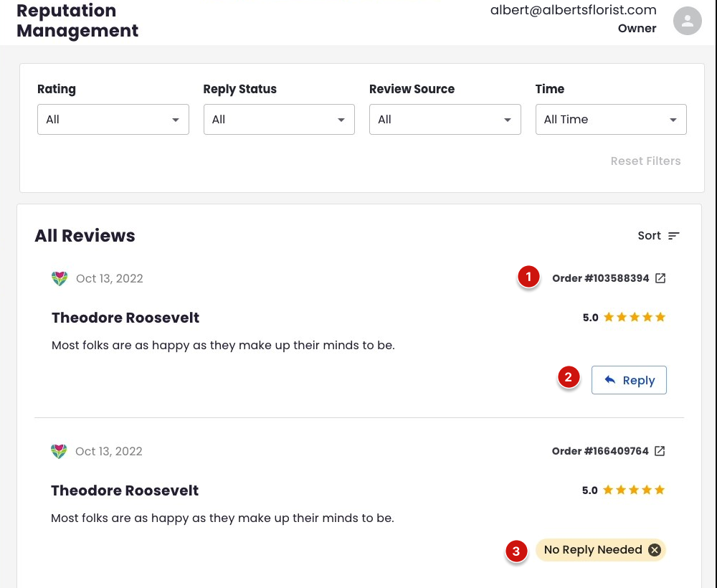Click the source logo beside Order #166409764 review
717x588 pixels.
tap(59, 451)
